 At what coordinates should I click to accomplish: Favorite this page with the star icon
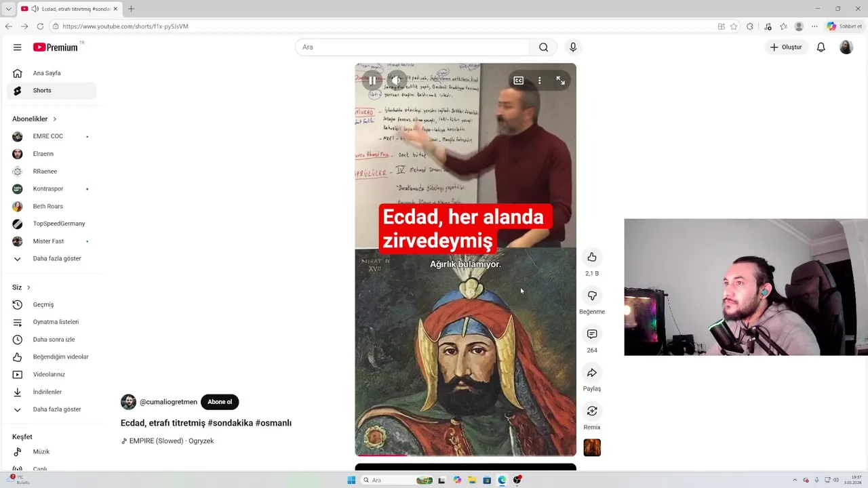pos(734,26)
